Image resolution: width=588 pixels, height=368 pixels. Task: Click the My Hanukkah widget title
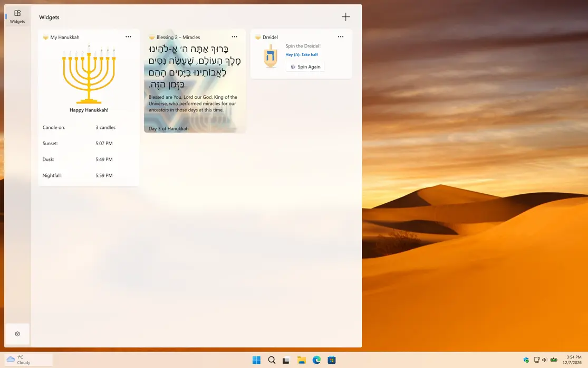point(64,37)
